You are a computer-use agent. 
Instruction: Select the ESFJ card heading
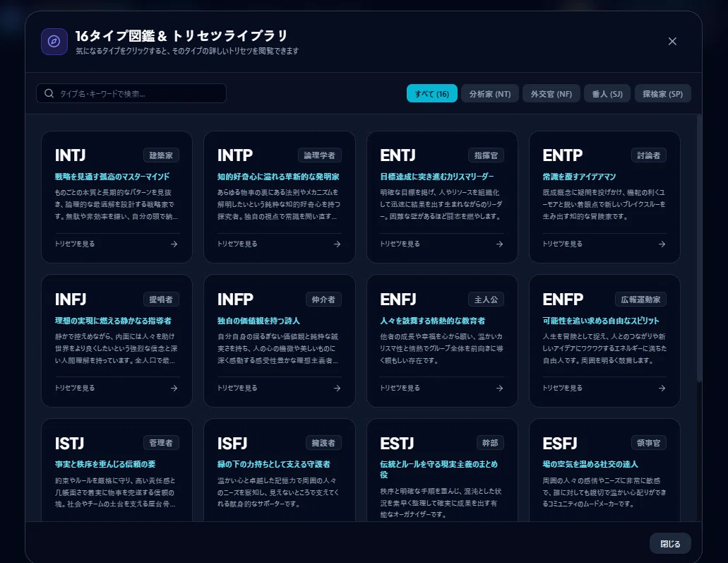[560, 444]
